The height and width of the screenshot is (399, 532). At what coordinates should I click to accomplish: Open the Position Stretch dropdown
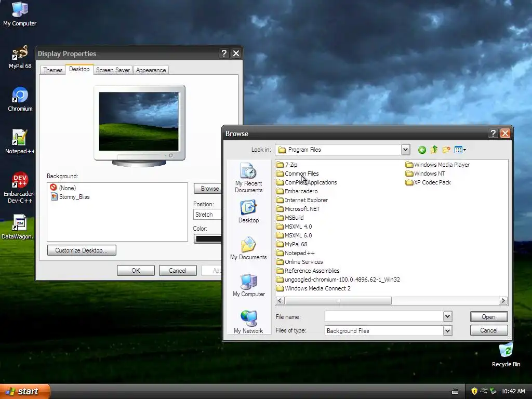pyautogui.click(x=207, y=215)
